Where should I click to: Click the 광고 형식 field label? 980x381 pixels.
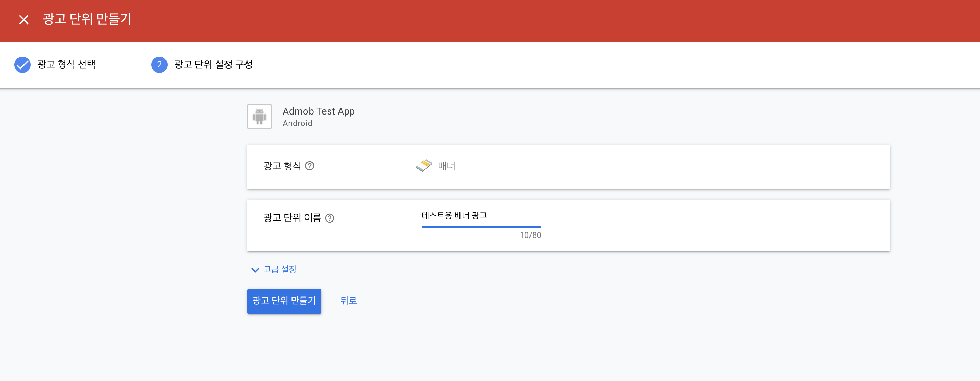click(282, 166)
